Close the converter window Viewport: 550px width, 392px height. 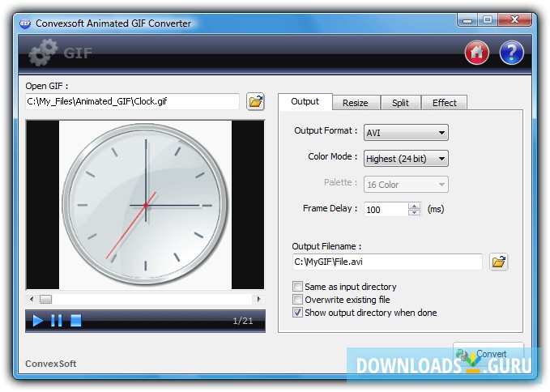(514, 20)
